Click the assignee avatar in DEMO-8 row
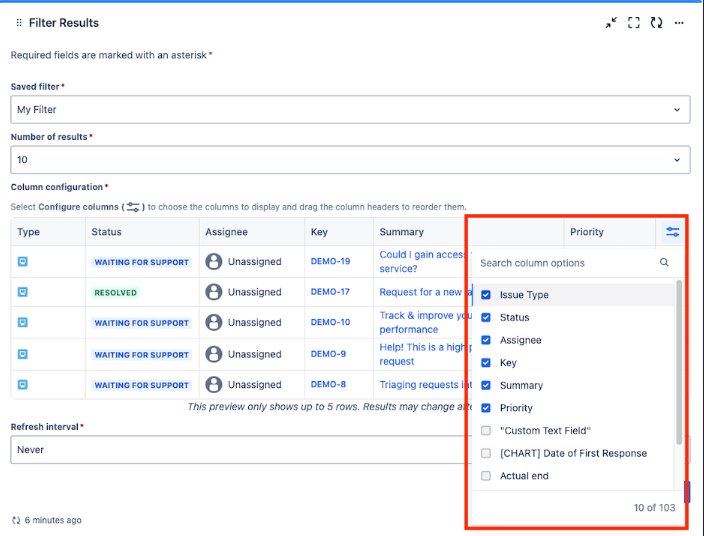The height and width of the screenshot is (536, 704). pos(214,385)
